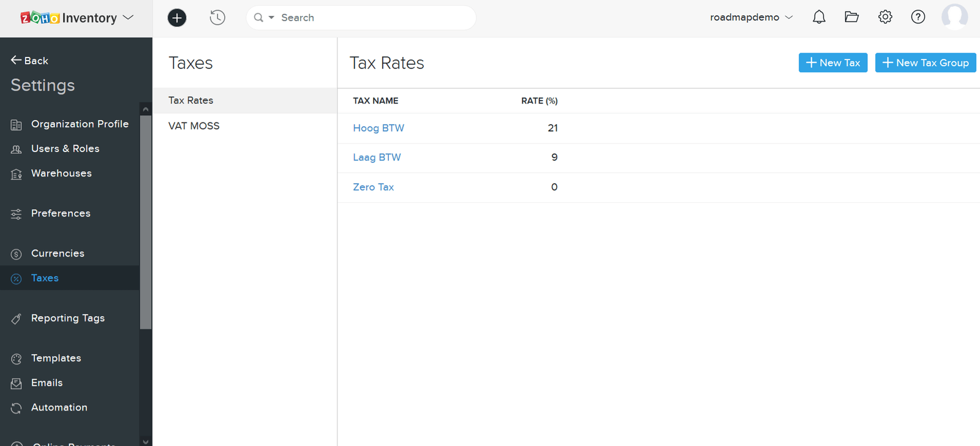This screenshot has height=446, width=980.
Task: Open the help question mark icon
Action: (918, 17)
